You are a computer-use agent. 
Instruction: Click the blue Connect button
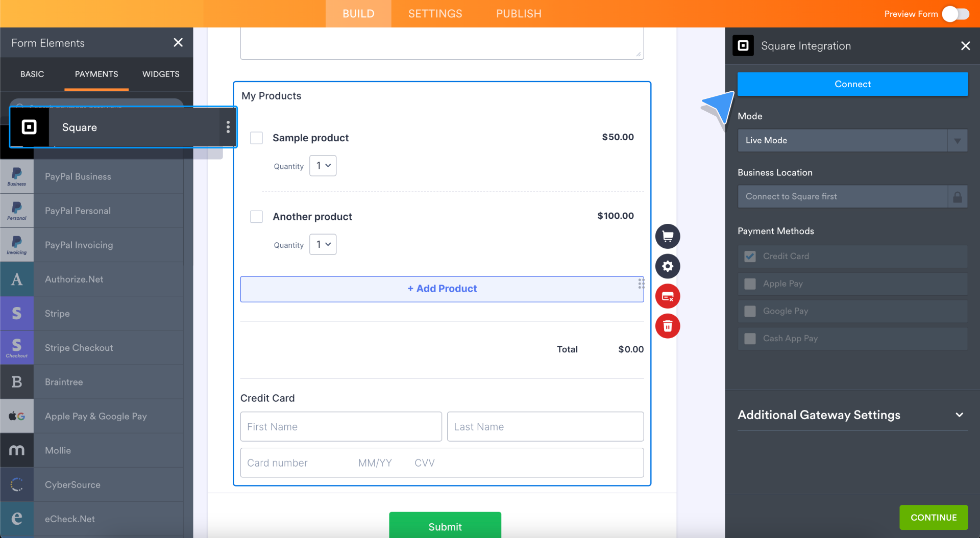(x=852, y=84)
